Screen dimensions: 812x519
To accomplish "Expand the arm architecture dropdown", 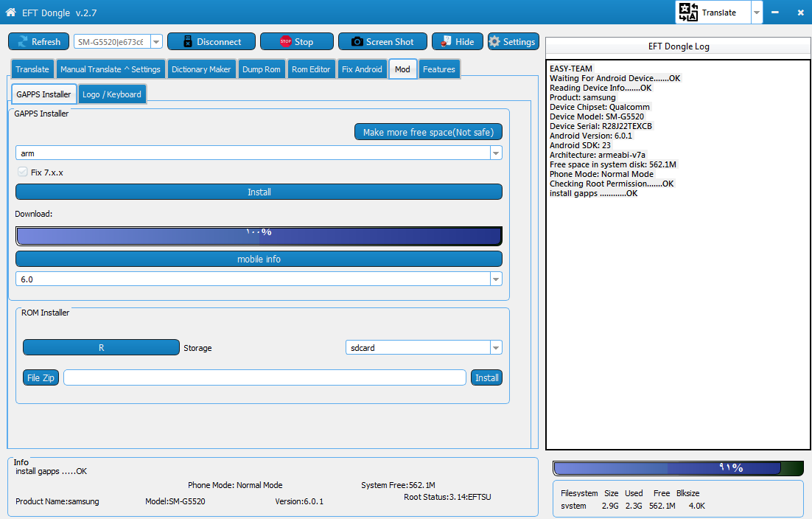I will [x=496, y=153].
